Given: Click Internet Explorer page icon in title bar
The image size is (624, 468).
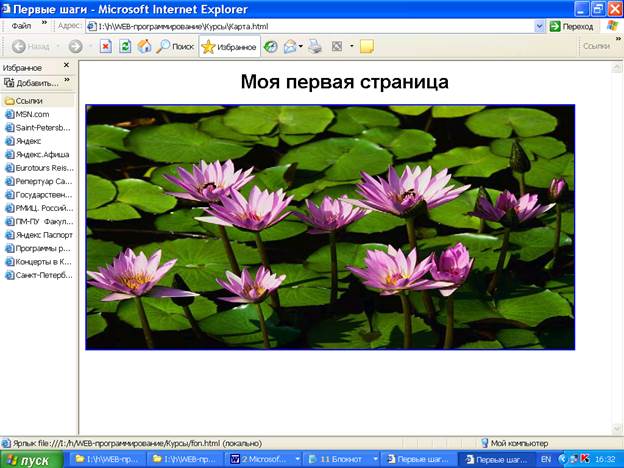Looking at the screenshot, I should 6,8.
